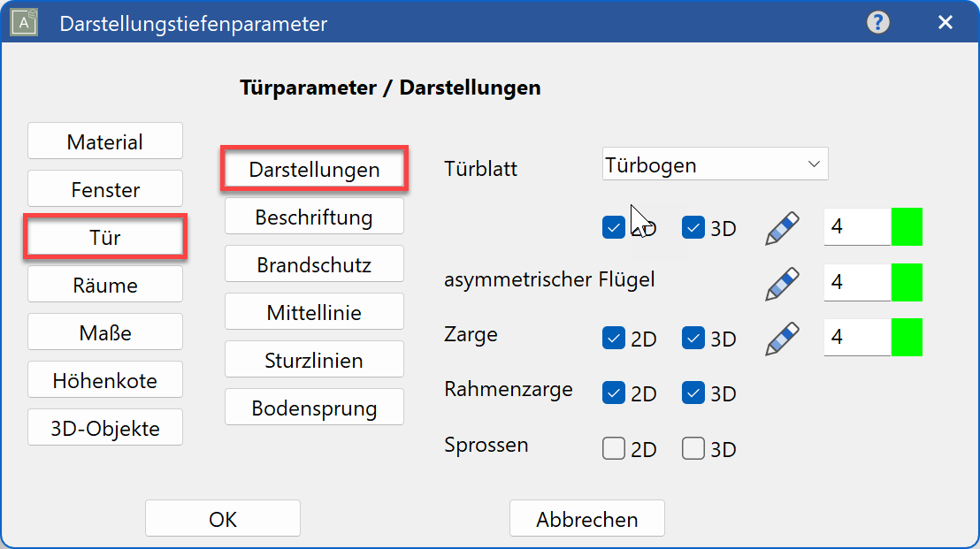
Task: Click the application icon in title bar
Action: coord(23,23)
